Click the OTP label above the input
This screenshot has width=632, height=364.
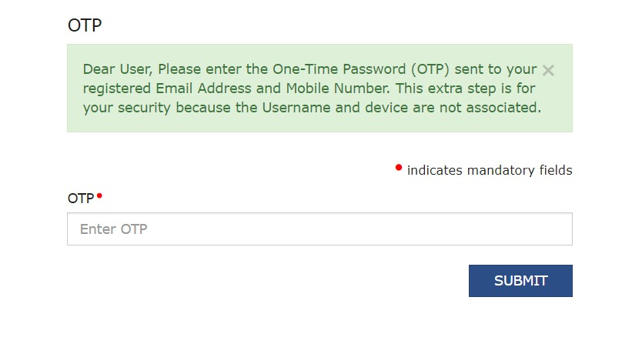[x=81, y=199]
